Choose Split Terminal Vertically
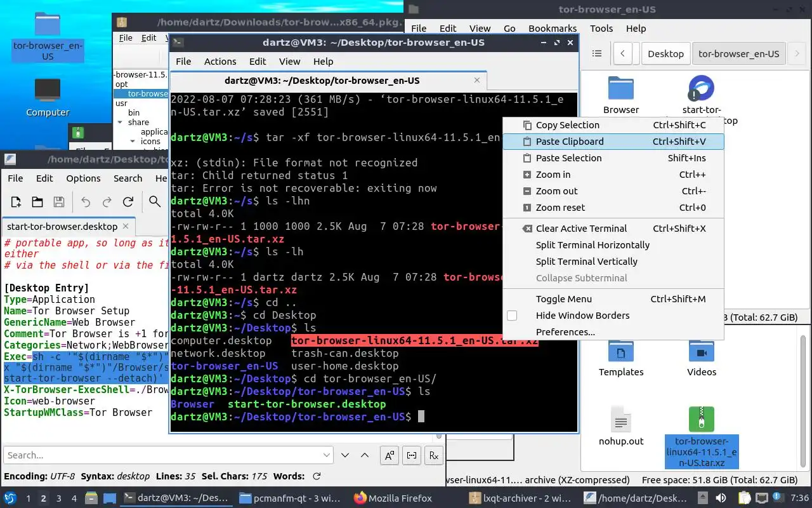This screenshot has height=508, width=812. [x=613, y=262]
